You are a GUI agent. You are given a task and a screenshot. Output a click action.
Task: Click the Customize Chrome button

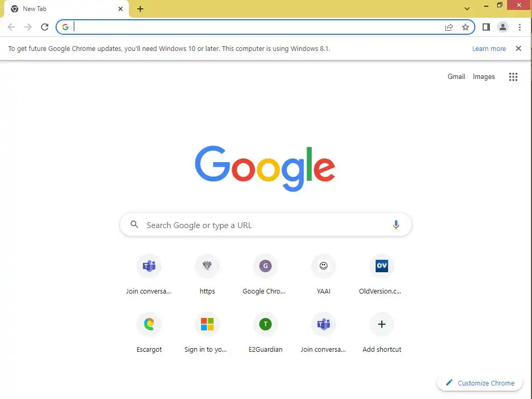pyautogui.click(x=480, y=383)
